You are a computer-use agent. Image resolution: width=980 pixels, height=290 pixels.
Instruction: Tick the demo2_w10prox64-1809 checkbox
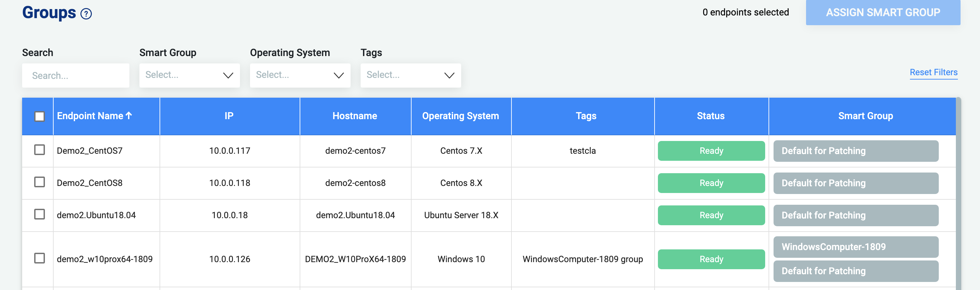point(40,258)
